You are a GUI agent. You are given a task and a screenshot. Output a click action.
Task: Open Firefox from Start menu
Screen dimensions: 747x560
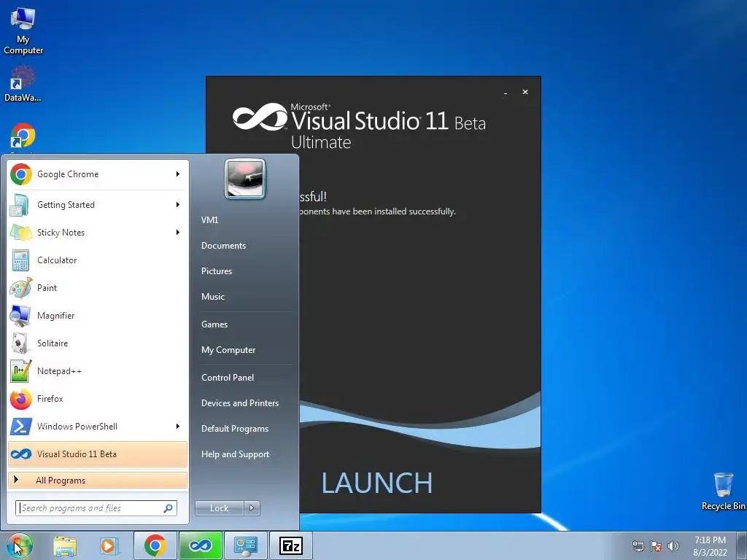click(98, 399)
